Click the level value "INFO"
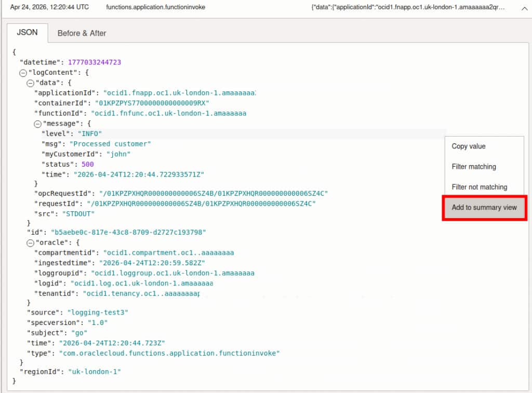This screenshot has width=532, height=393. (x=89, y=133)
